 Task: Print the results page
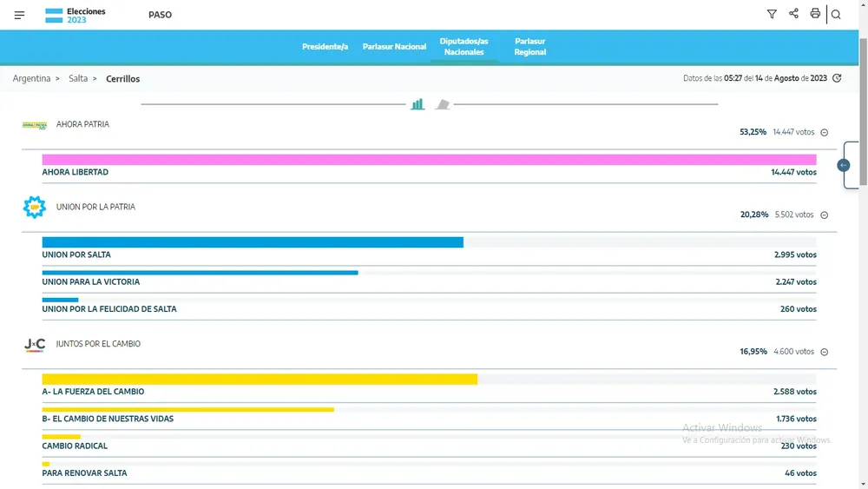815,14
